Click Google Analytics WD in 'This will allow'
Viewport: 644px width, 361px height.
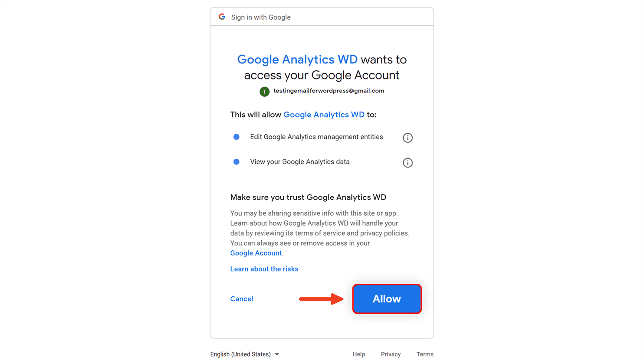(x=324, y=115)
